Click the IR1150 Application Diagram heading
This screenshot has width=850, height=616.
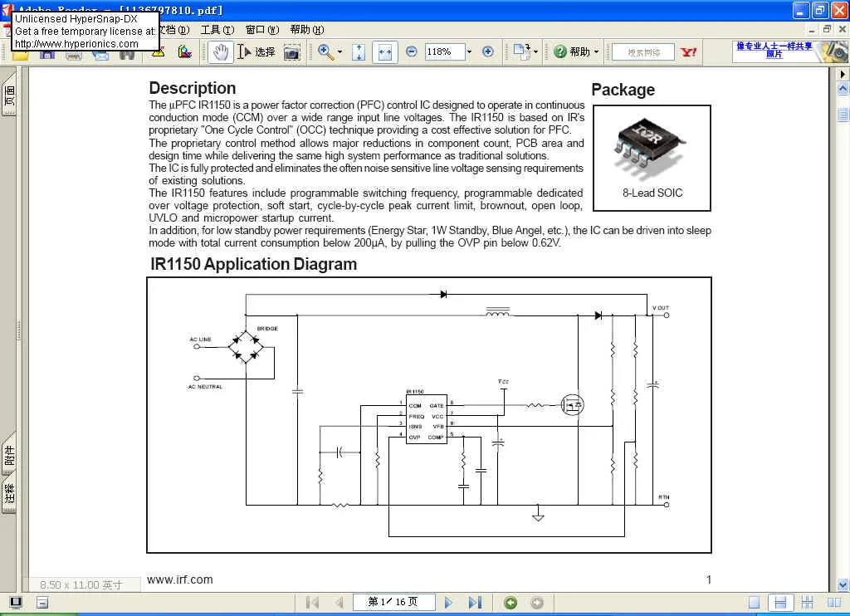[254, 264]
